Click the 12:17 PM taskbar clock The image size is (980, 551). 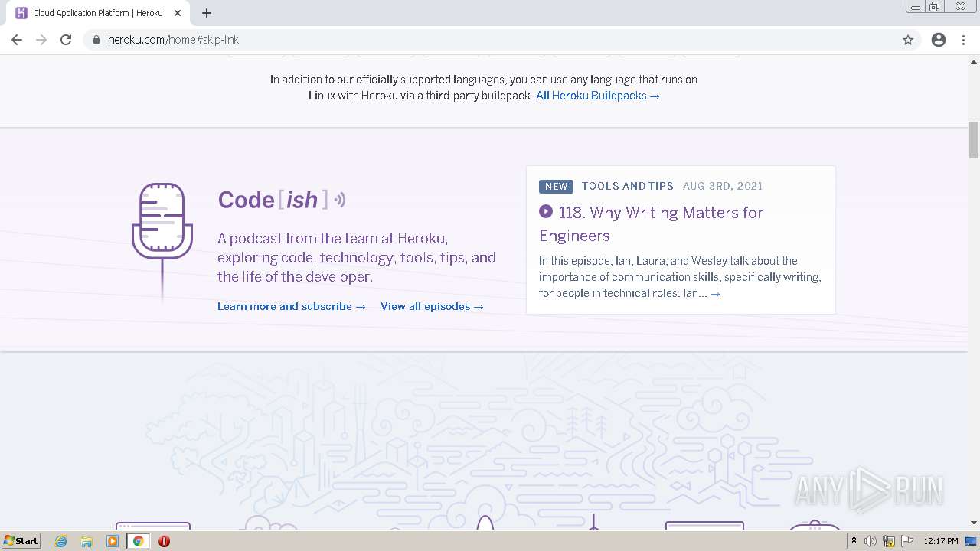(941, 541)
